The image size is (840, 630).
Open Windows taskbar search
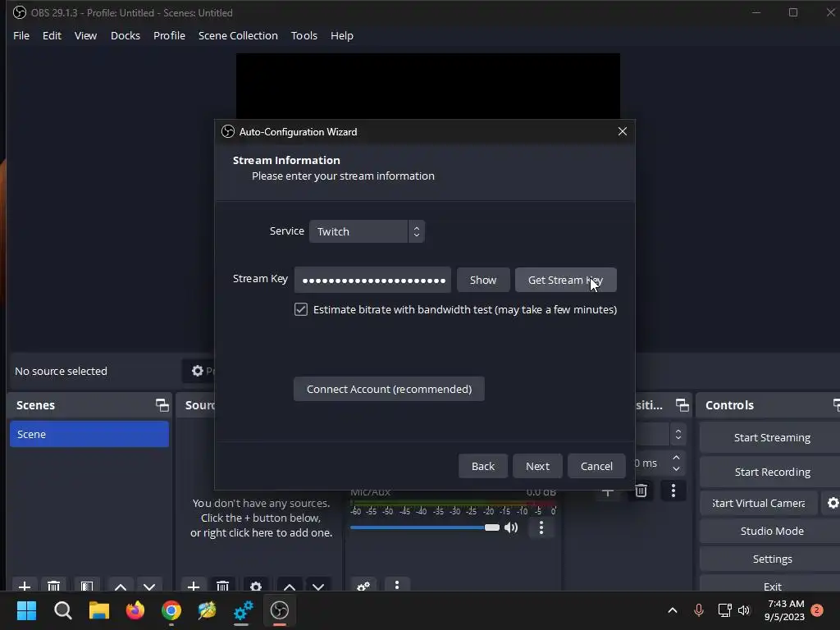62,610
